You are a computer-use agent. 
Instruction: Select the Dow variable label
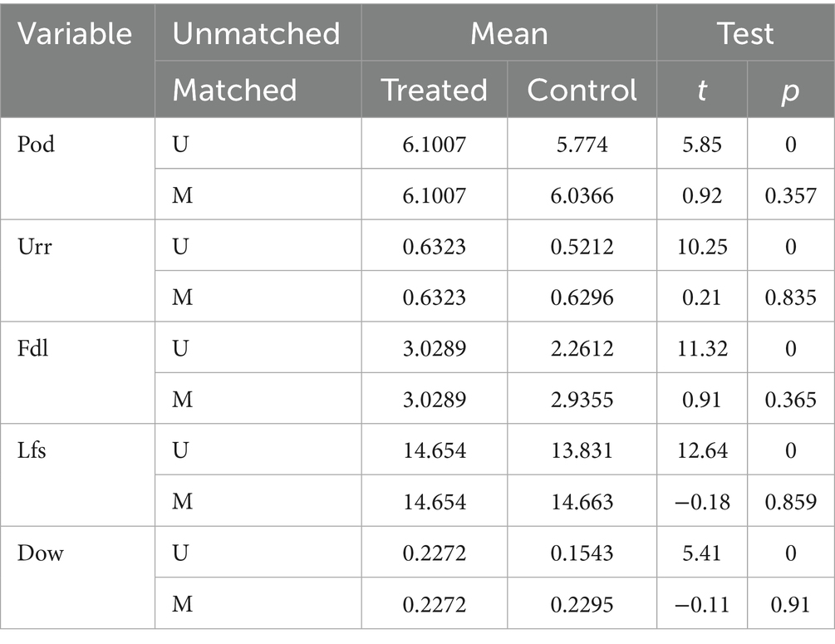40,553
